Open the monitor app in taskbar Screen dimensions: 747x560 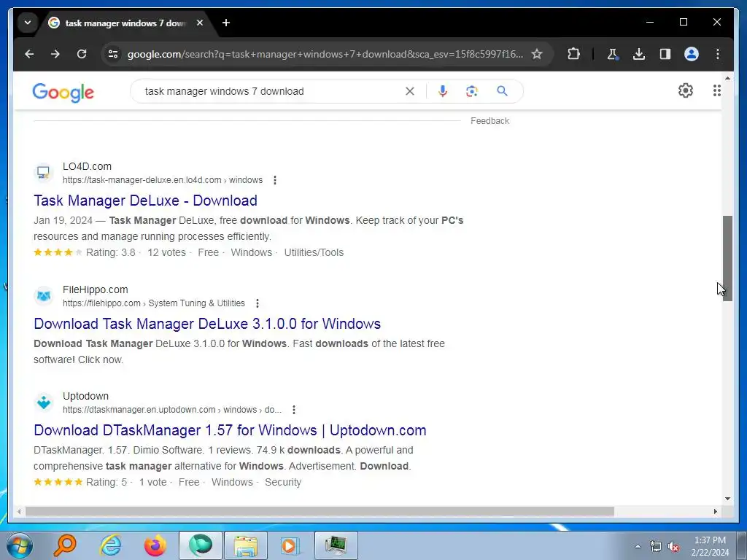point(336,545)
